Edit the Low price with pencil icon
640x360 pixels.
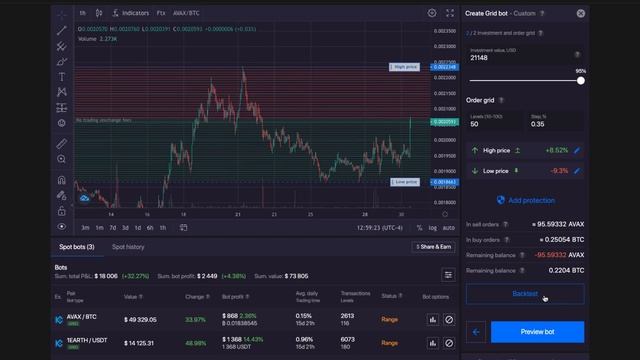(577, 171)
